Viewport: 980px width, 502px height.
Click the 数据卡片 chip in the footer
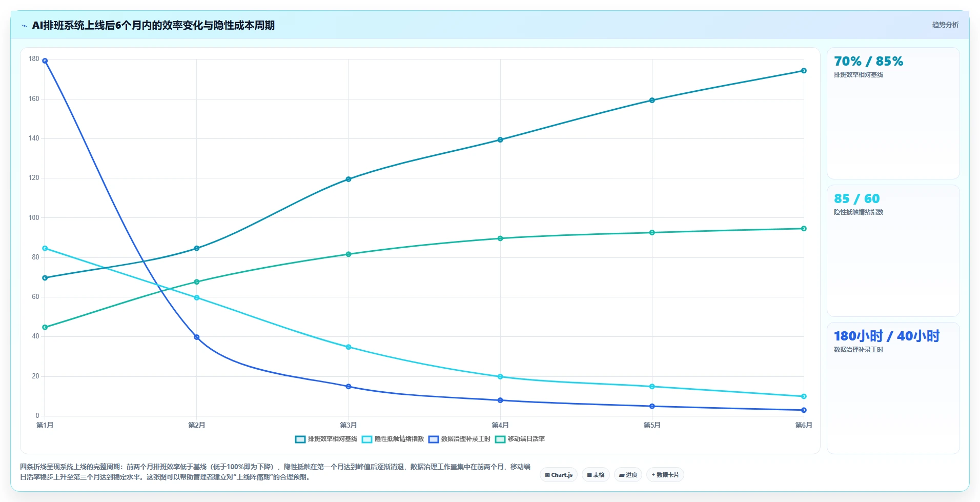[x=665, y=475]
